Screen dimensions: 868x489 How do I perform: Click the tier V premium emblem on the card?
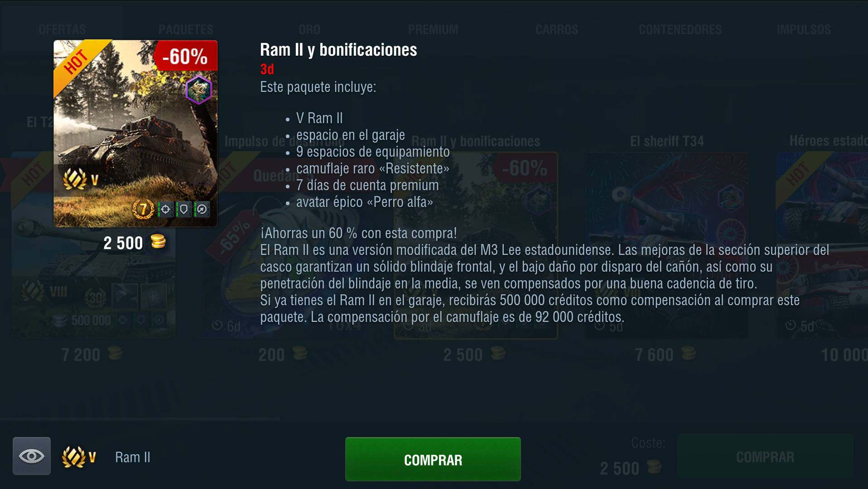(x=81, y=180)
